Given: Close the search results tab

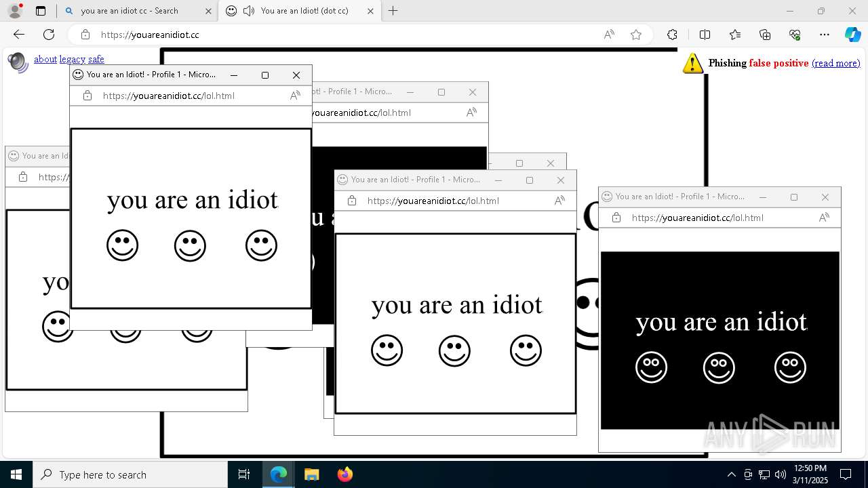Looking at the screenshot, I should pos(208,11).
